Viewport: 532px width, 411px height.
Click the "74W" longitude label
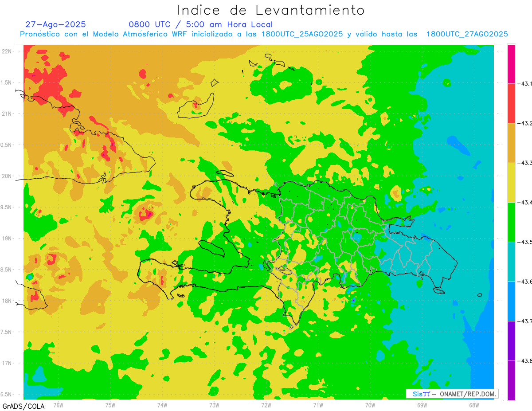click(x=162, y=405)
